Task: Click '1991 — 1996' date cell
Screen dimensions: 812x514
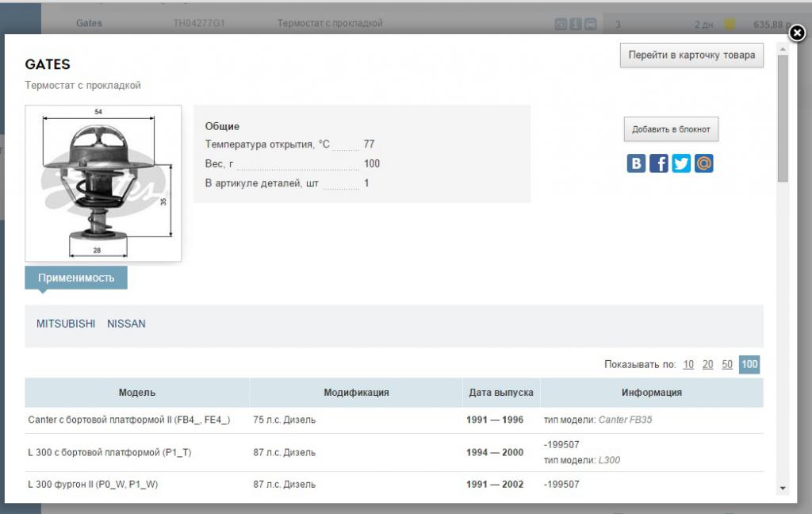Action: pyautogui.click(x=495, y=420)
